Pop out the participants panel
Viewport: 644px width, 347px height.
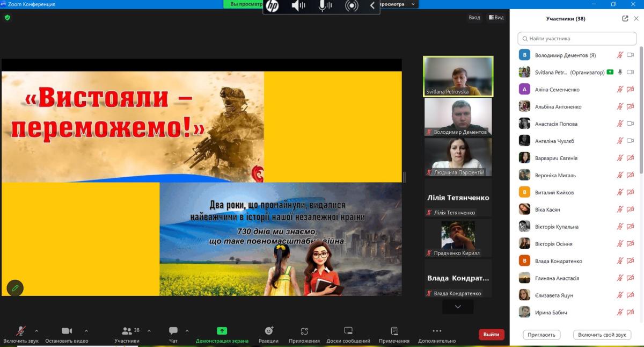625,18
